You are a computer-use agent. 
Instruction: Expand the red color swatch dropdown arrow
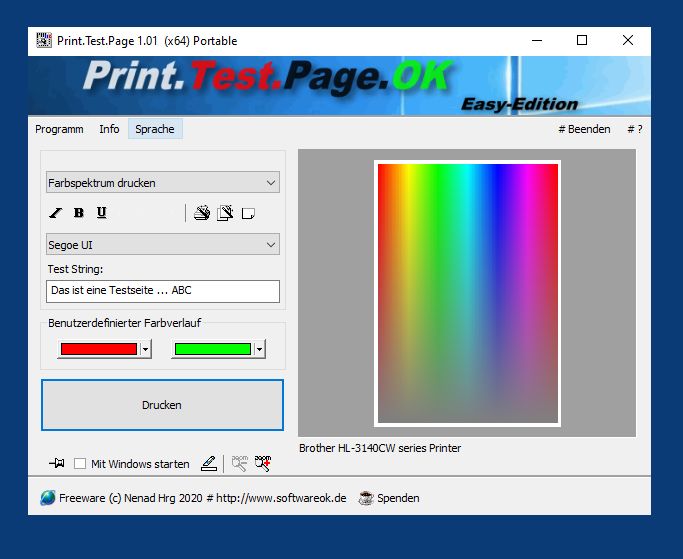click(145, 349)
